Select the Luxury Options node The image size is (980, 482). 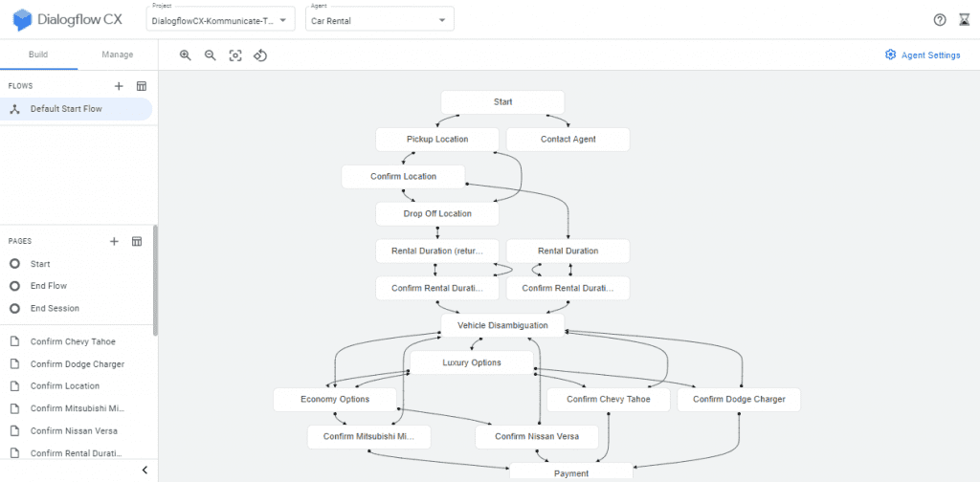coord(472,362)
